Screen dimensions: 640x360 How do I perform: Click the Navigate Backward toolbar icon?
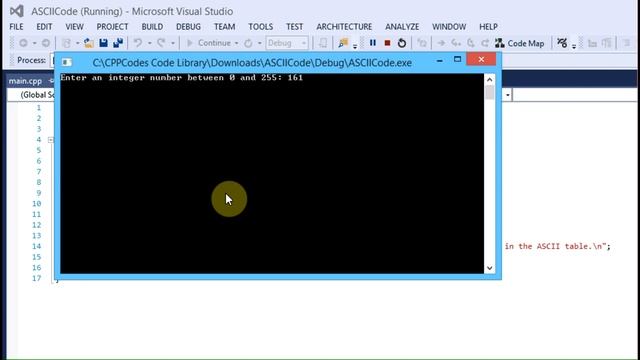[24, 43]
